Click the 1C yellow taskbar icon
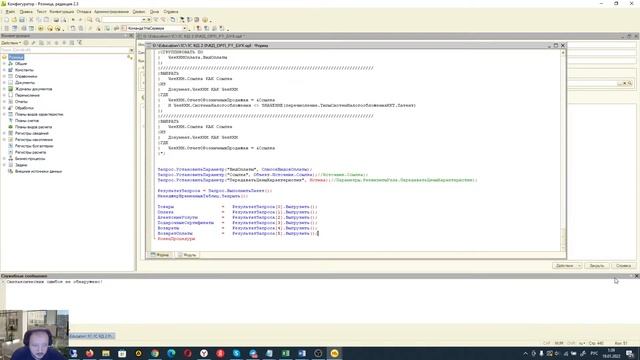Viewport: 640px width, 360px height. [x=334, y=353]
